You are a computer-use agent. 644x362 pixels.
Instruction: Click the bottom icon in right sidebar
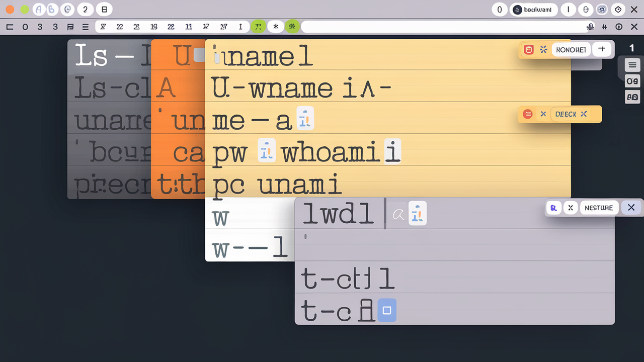click(632, 97)
